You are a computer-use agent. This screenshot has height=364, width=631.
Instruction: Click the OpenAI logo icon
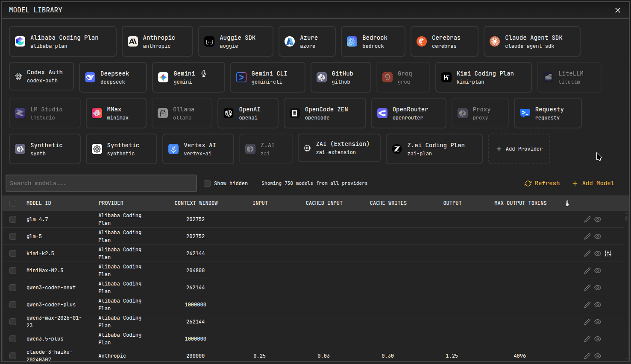click(229, 113)
